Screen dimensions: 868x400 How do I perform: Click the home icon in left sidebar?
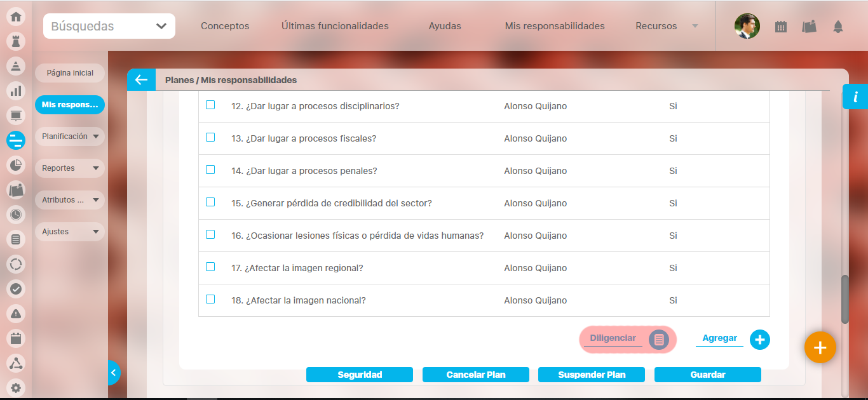coord(16,17)
